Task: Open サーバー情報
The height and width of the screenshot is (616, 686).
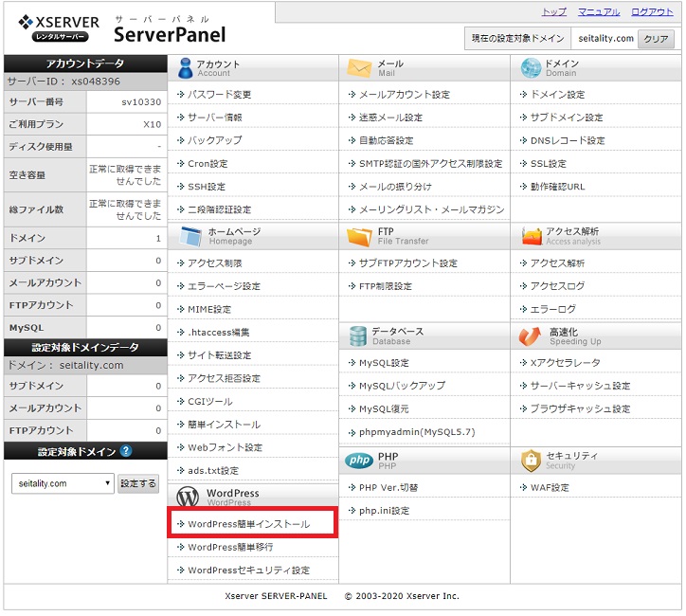Action: pos(215,118)
